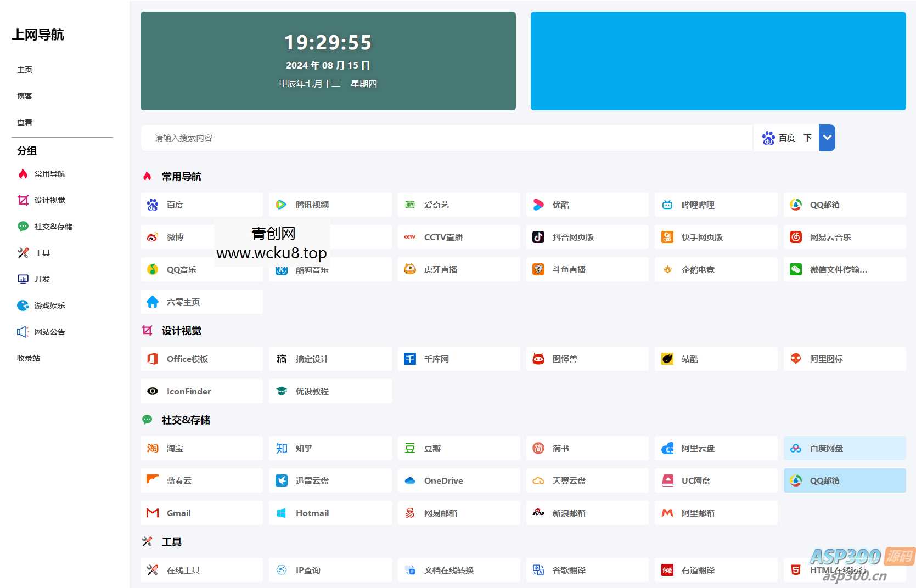Select 主页 in the sidebar
This screenshot has height=588, width=916.
[25, 70]
